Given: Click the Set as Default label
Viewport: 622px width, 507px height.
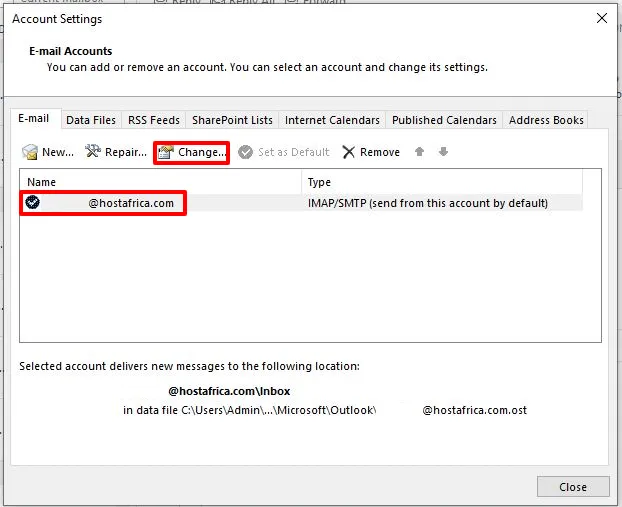Looking at the screenshot, I should click(x=294, y=152).
